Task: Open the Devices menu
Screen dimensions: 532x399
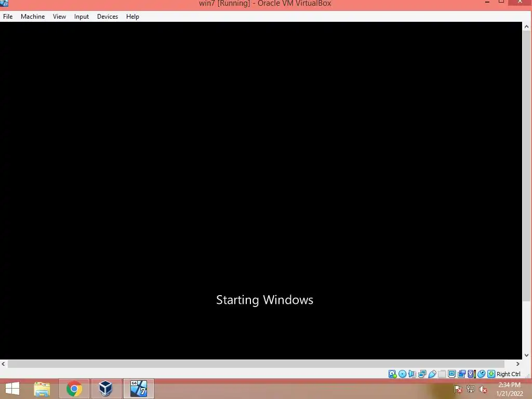Action: [108, 16]
